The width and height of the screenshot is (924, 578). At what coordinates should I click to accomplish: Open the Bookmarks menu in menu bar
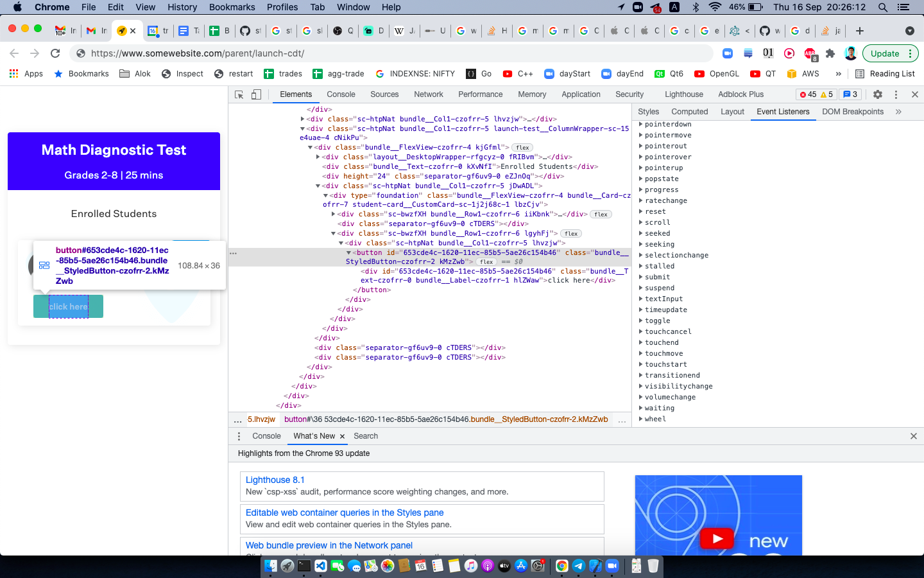[x=232, y=7]
